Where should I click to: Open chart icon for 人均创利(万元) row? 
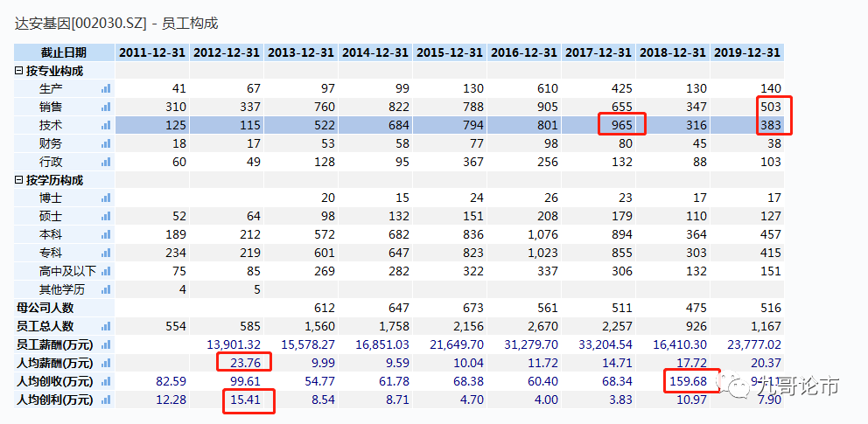pos(106,400)
